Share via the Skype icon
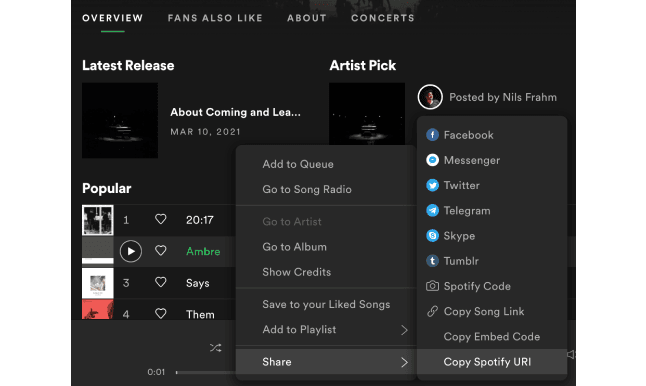This screenshot has height=386, width=646. pos(432,236)
